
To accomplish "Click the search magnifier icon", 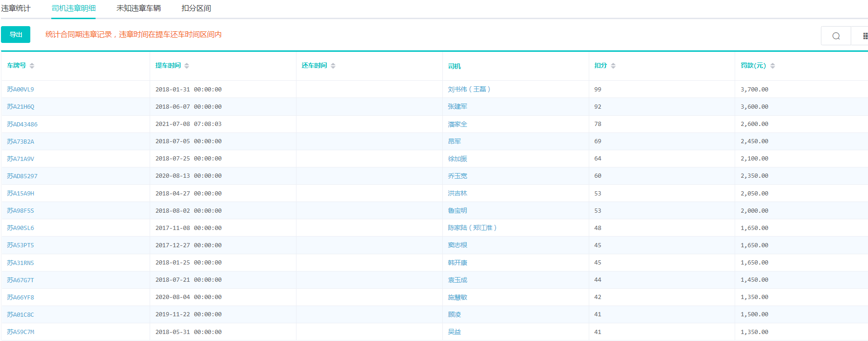I will (836, 36).
